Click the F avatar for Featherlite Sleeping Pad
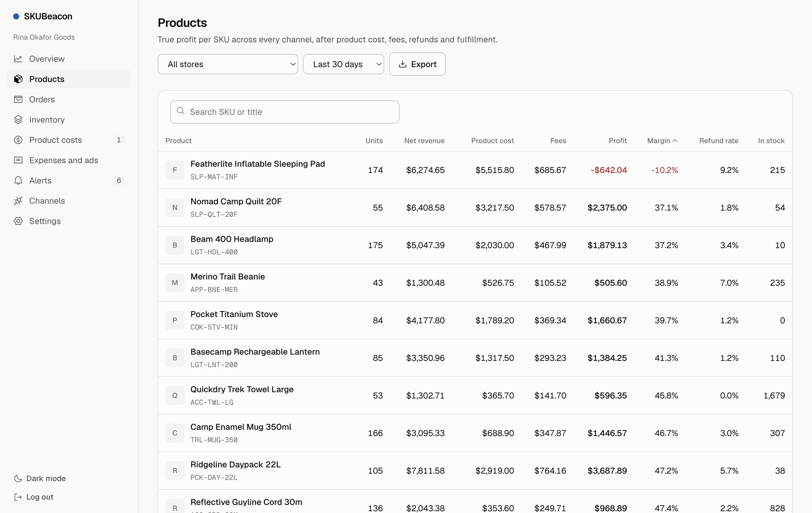This screenshot has height=513, width=812. (x=175, y=170)
